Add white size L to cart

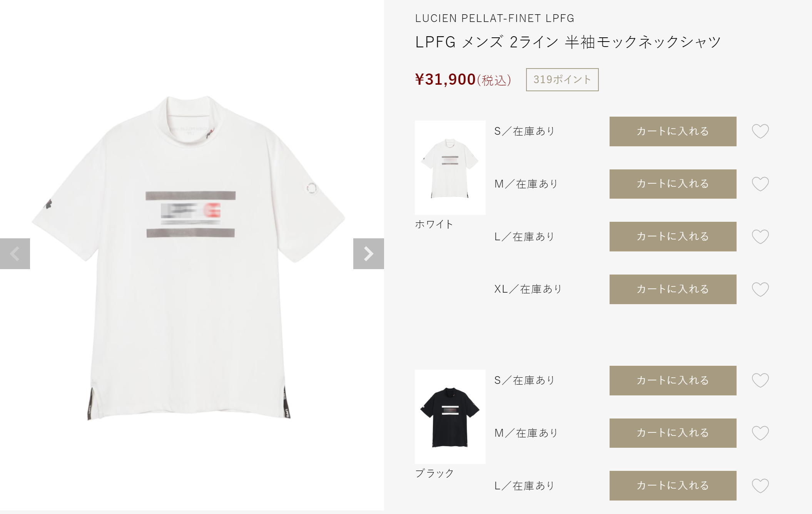coord(673,236)
